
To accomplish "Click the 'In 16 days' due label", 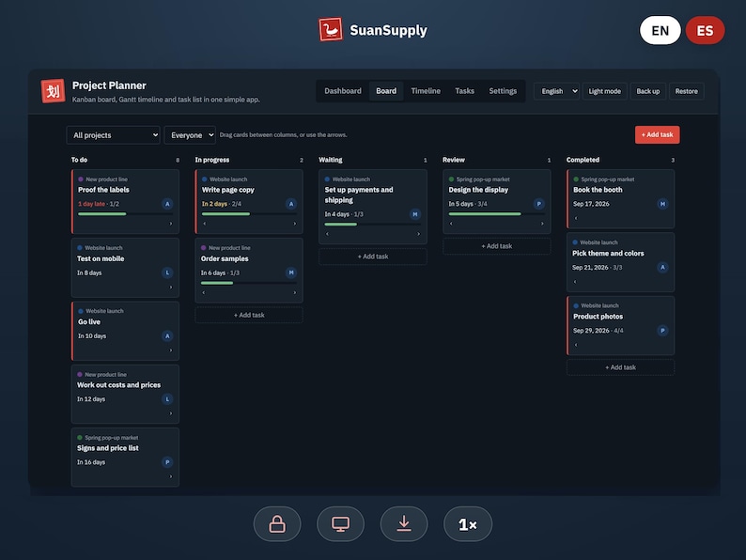I will click(91, 462).
